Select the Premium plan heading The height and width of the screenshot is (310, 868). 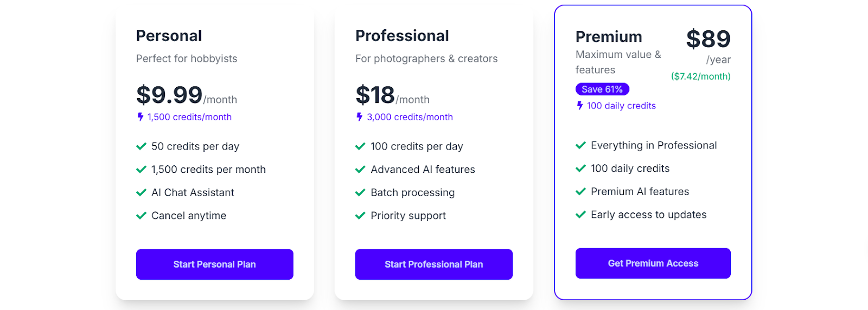point(609,37)
